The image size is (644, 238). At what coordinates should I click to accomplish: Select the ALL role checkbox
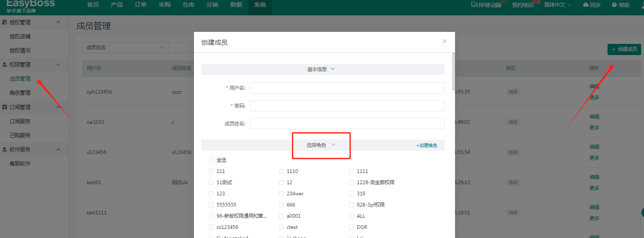351,216
